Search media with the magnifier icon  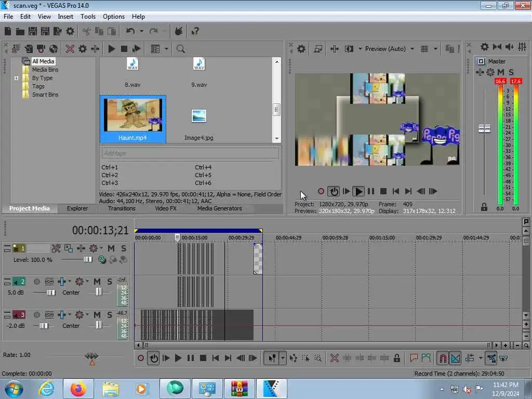click(x=180, y=49)
